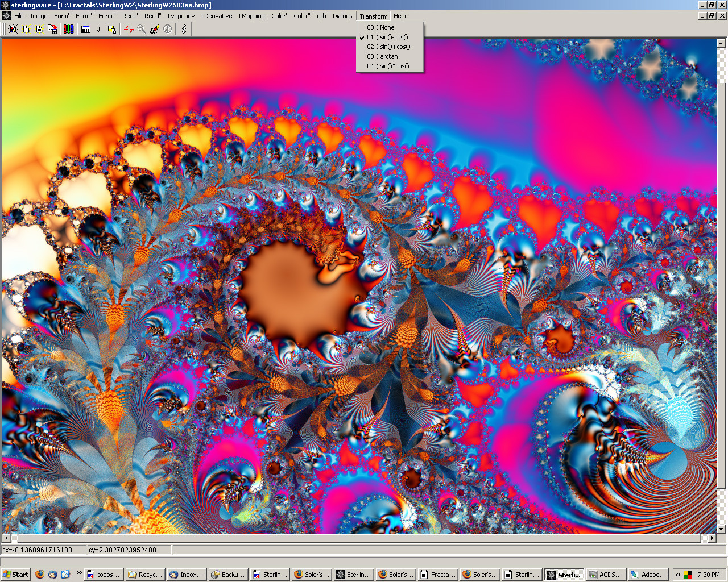Open the Color' menu
This screenshot has height=582, width=728.
(279, 16)
